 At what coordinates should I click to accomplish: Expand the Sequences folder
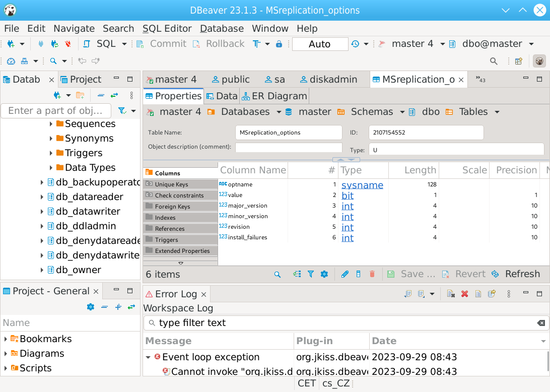(51, 124)
